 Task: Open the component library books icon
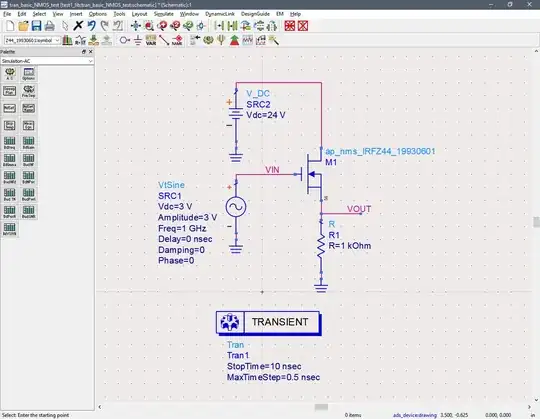(67, 40)
